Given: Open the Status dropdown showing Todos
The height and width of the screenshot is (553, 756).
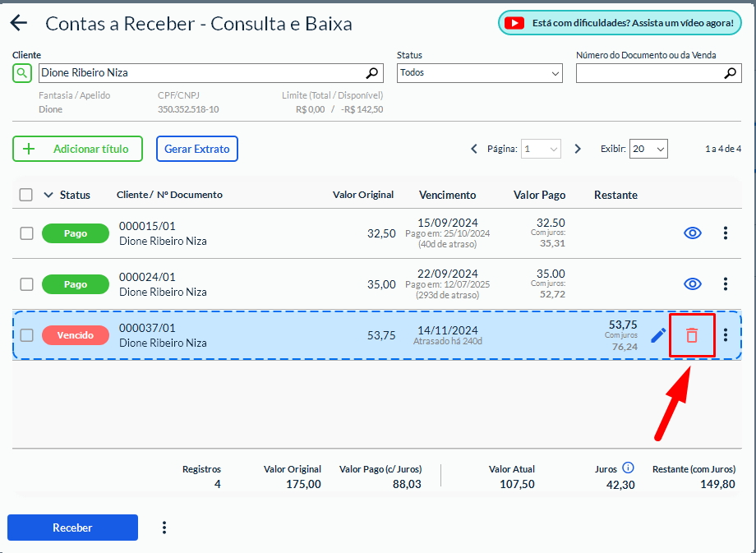Looking at the screenshot, I should (479, 73).
